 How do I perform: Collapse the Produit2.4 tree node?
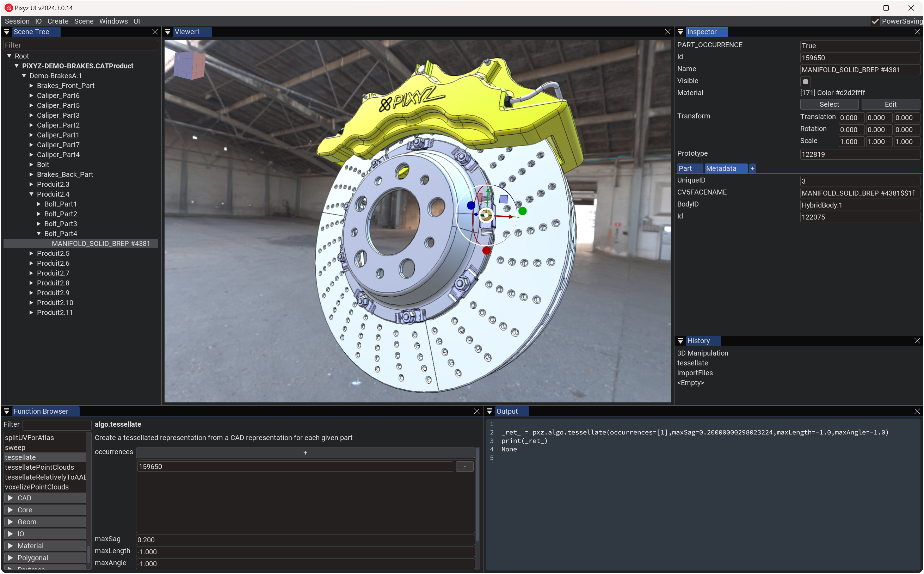pos(31,195)
